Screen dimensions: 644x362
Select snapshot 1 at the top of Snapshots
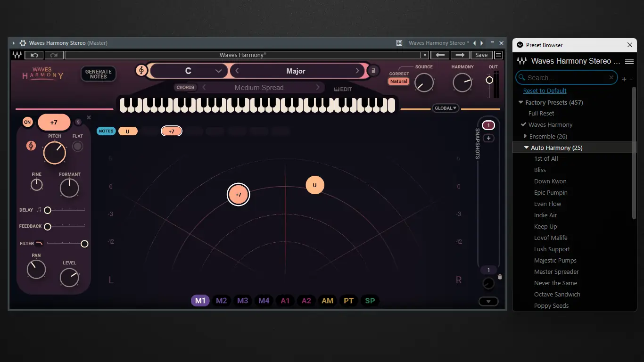pyautogui.click(x=488, y=125)
